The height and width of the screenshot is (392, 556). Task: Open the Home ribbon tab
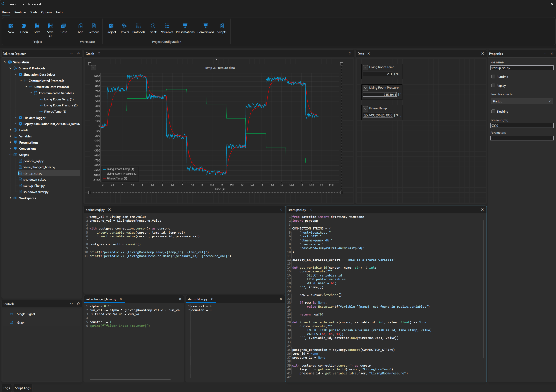point(6,12)
